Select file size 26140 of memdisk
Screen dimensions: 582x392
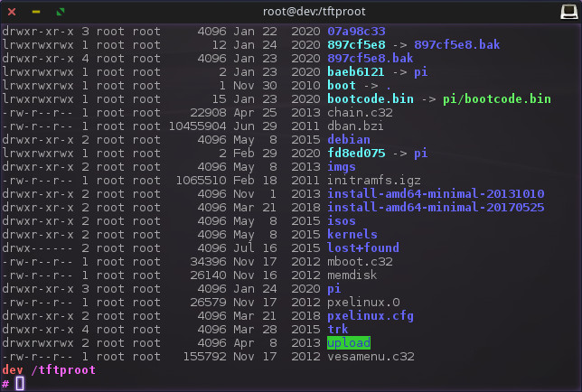pyautogui.click(x=208, y=275)
